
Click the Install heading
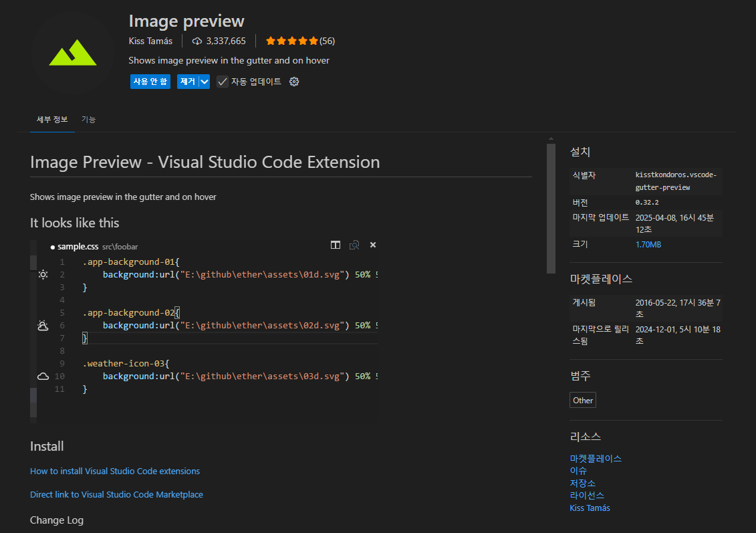click(x=47, y=446)
